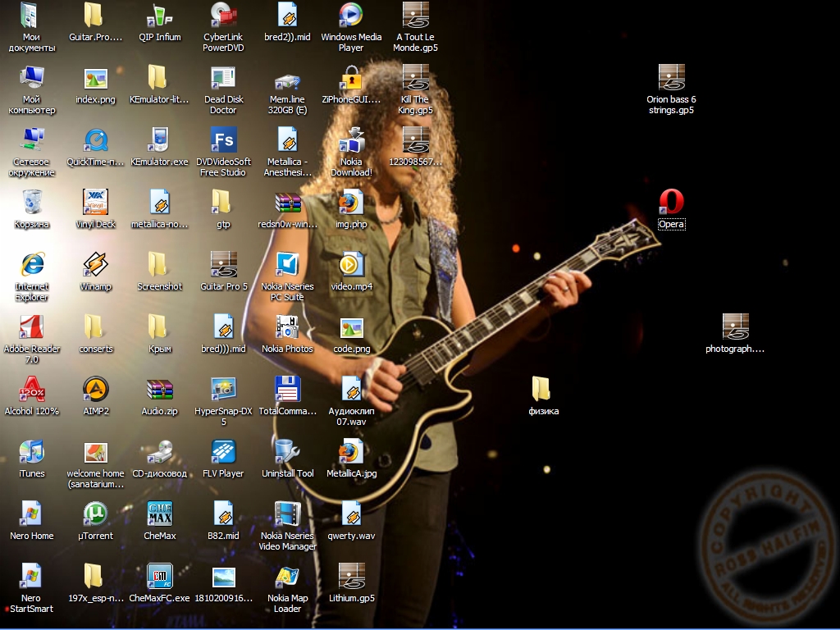This screenshot has width=840, height=630.
Task: Select the QIP Infium messenger icon
Action: (159, 16)
